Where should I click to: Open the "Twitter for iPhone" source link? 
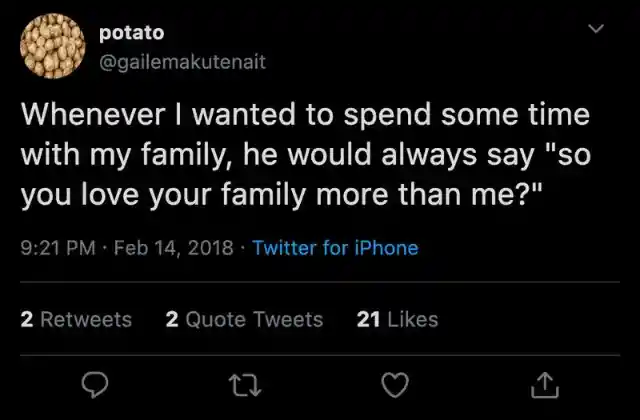pos(335,248)
